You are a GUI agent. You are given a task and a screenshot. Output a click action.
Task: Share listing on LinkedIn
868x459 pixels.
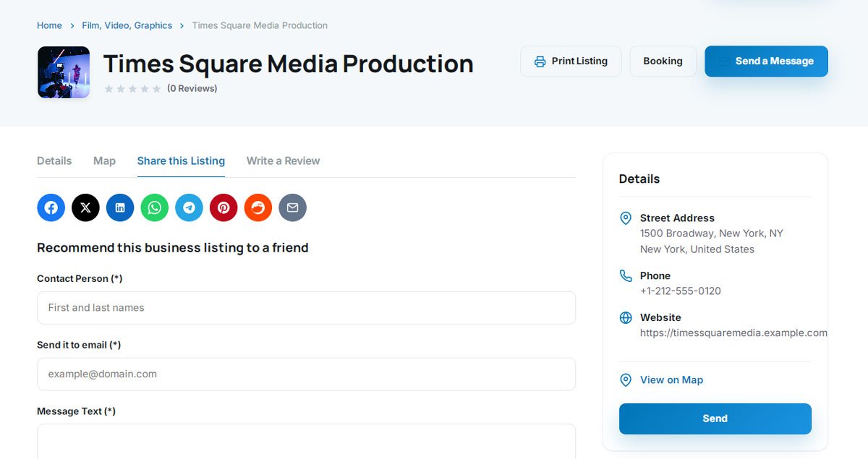coord(120,207)
